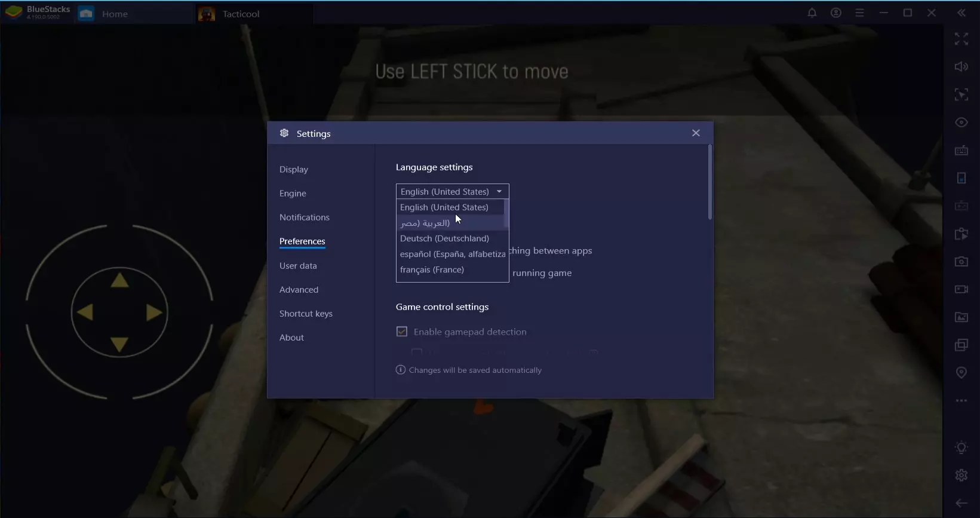The height and width of the screenshot is (518, 980).
Task: Select Deutsch (Deutschland) from language list
Action: 444,238
